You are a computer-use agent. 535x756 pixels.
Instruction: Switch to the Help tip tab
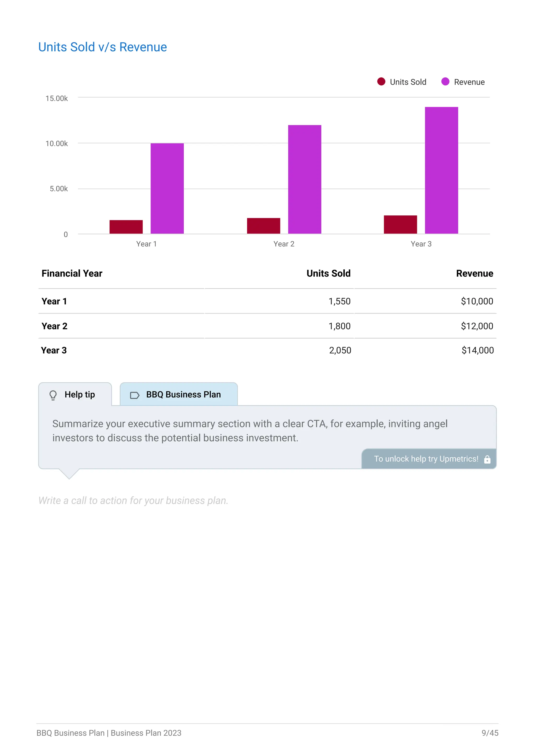pyautogui.click(x=75, y=394)
